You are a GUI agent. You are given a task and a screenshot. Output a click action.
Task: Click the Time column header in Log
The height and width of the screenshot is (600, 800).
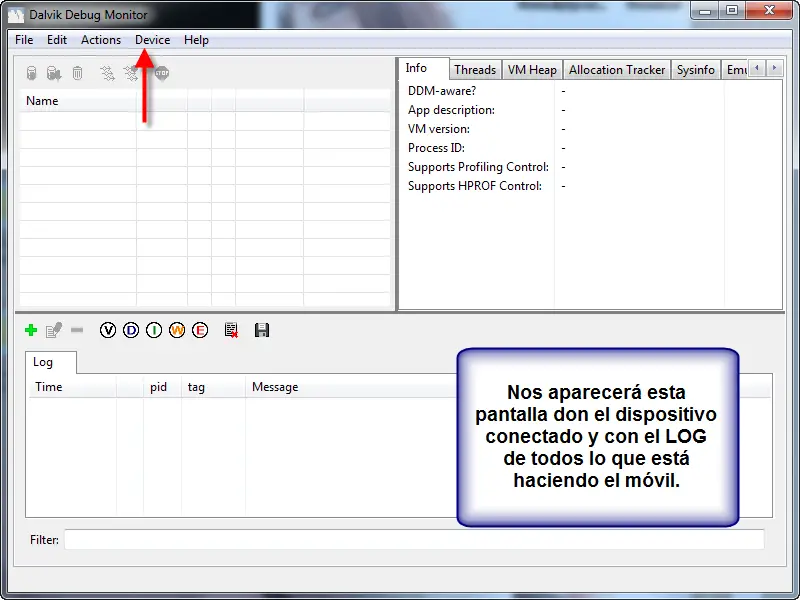[x=71, y=387]
